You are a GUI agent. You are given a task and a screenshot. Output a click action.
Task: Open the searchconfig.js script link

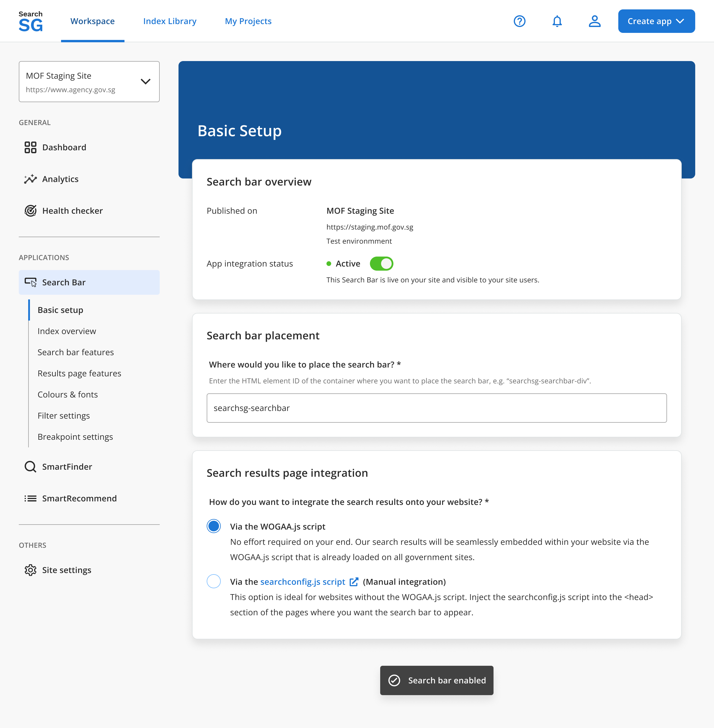pos(302,582)
